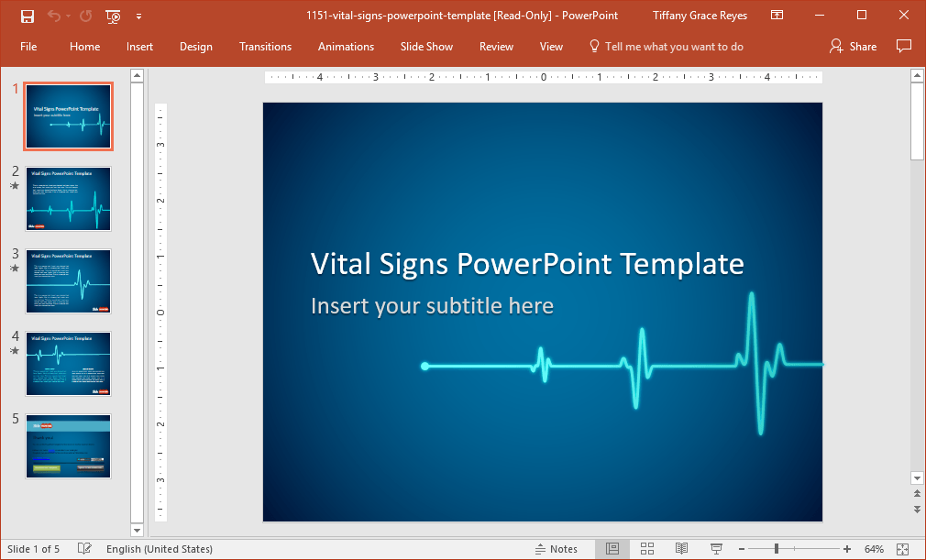The height and width of the screenshot is (560, 926).
Task: Click the Redo/Repeat icon
Action: [86, 16]
